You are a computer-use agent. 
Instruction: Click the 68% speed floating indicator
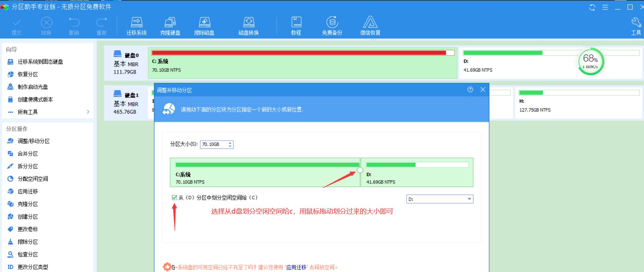pyautogui.click(x=590, y=62)
